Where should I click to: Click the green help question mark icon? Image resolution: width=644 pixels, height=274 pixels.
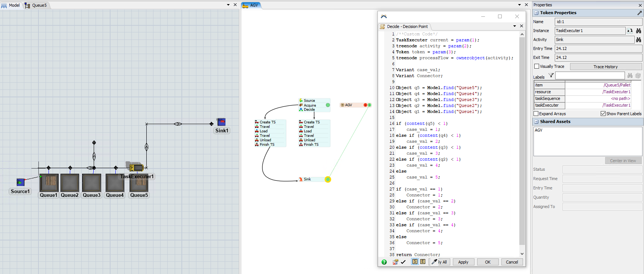384,262
